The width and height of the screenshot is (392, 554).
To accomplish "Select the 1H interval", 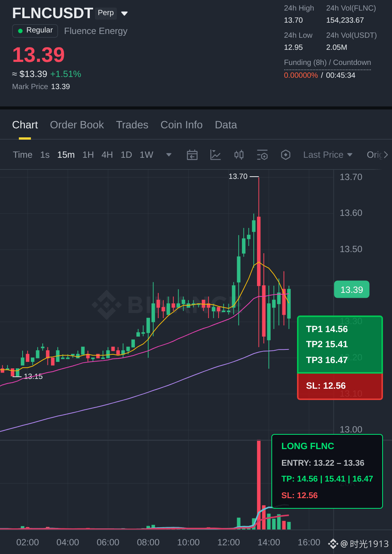I will [88, 155].
